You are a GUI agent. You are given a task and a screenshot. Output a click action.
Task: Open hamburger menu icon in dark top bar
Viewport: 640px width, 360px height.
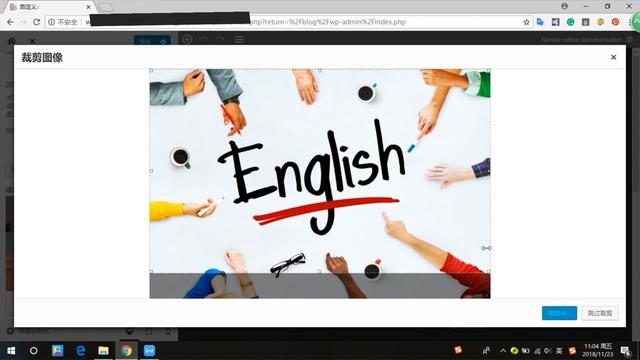click(239, 39)
